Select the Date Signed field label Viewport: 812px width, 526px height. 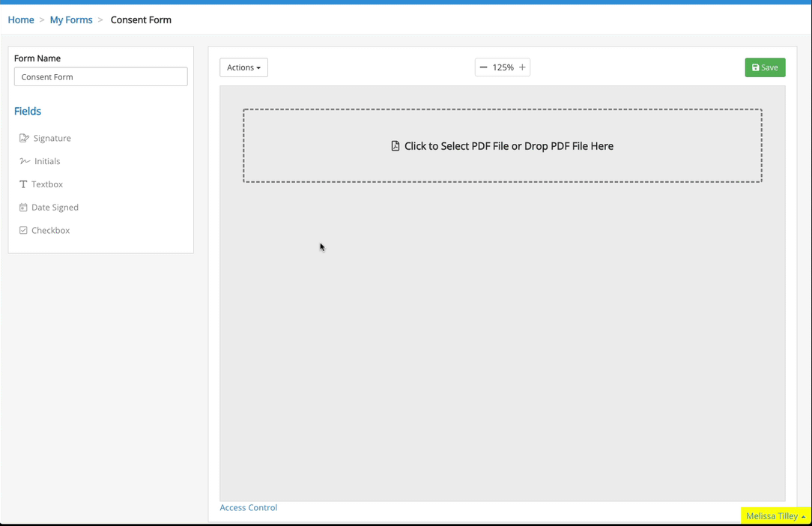click(55, 208)
